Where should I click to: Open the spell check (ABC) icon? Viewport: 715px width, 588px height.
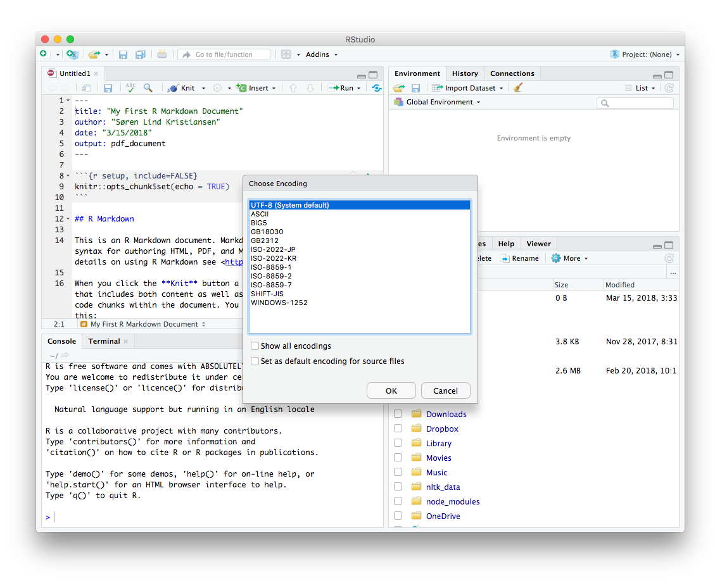click(x=131, y=87)
